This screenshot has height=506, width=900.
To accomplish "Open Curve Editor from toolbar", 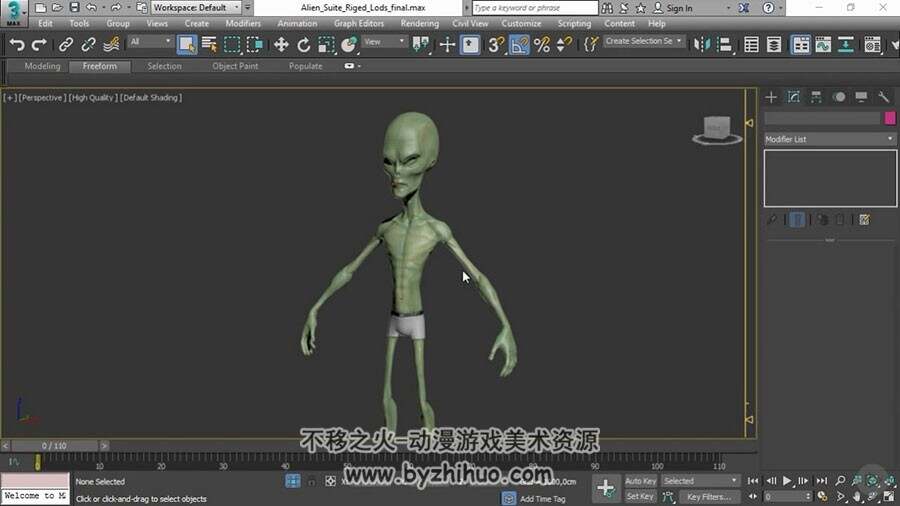I will click(823, 44).
